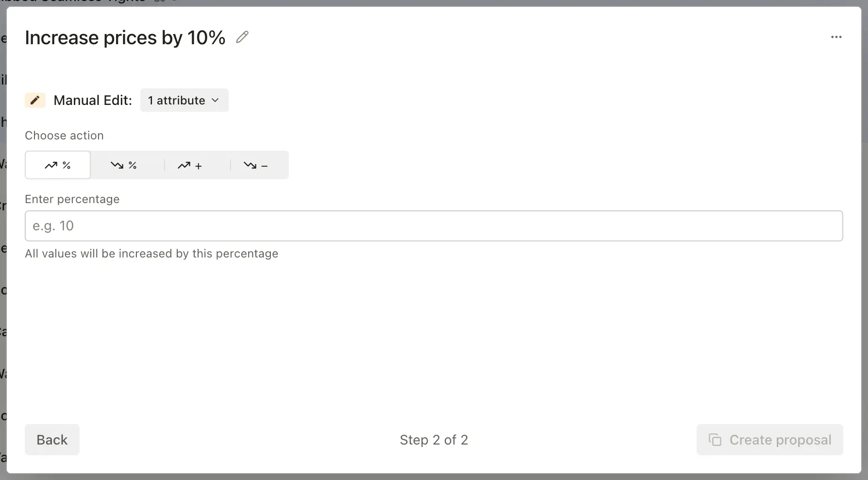
Task: Click the pencil icon to rename the proposal title
Action: pos(242,37)
